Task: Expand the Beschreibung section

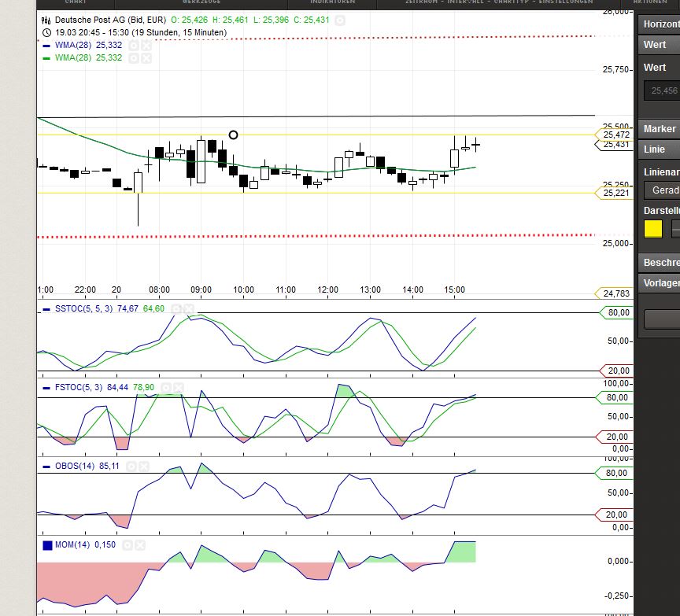Action: click(660, 263)
